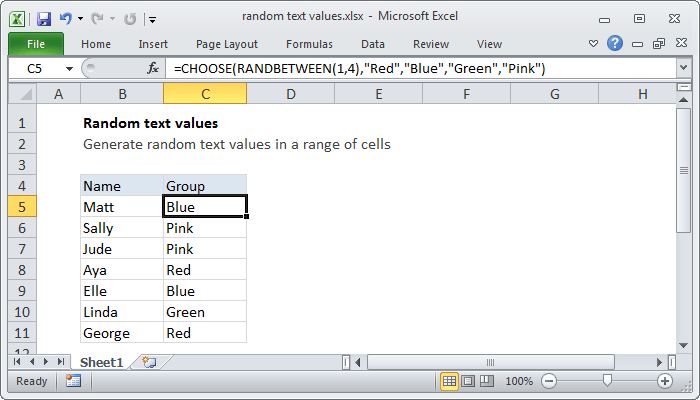
Task: Switch to Normal view layout
Action: point(450,381)
